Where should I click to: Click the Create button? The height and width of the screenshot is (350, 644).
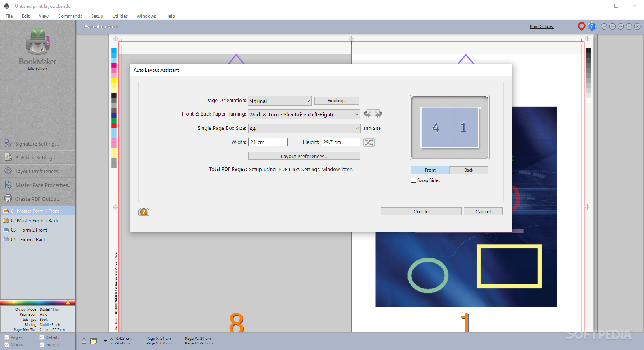point(421,211)
